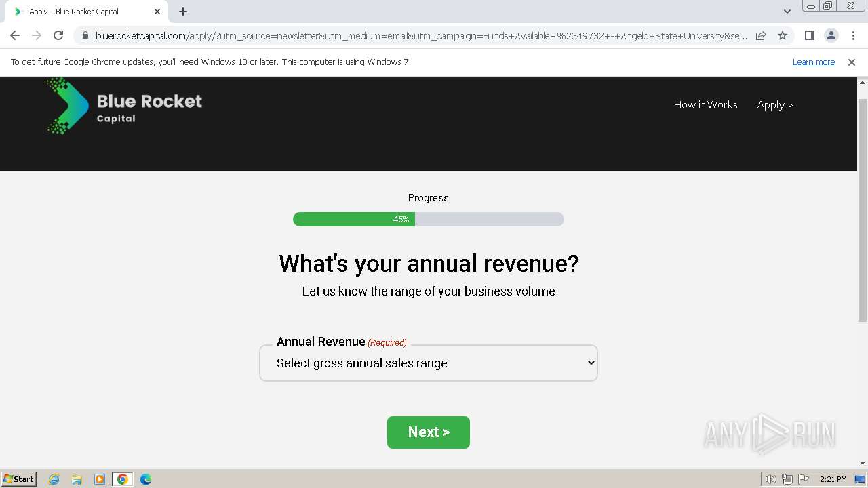Open Action Center flag icon
Screen dimensions: 868x488
pyautogui.click(x=804, y=479)
